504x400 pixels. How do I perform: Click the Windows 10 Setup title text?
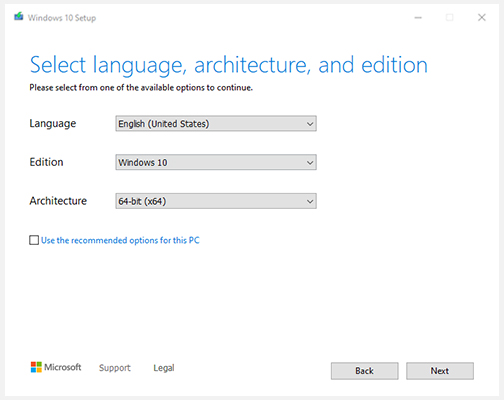point(62,18)
